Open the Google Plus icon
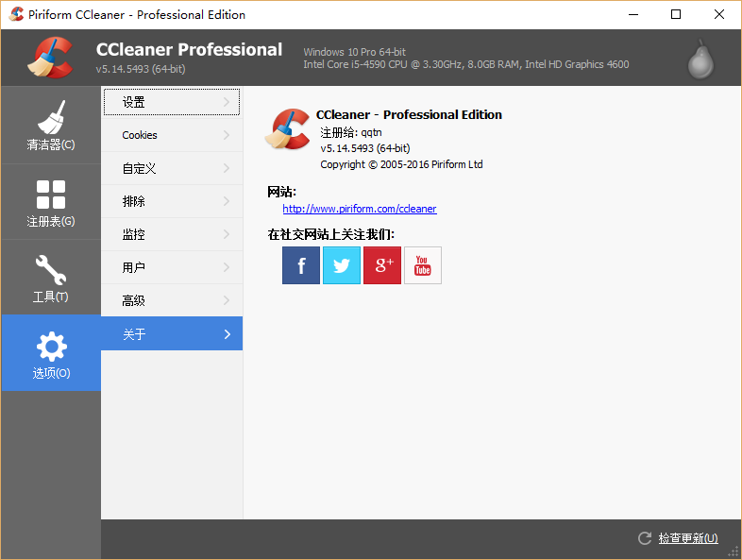This screenshot has height=560, width=742. click(x=382, y=265)
